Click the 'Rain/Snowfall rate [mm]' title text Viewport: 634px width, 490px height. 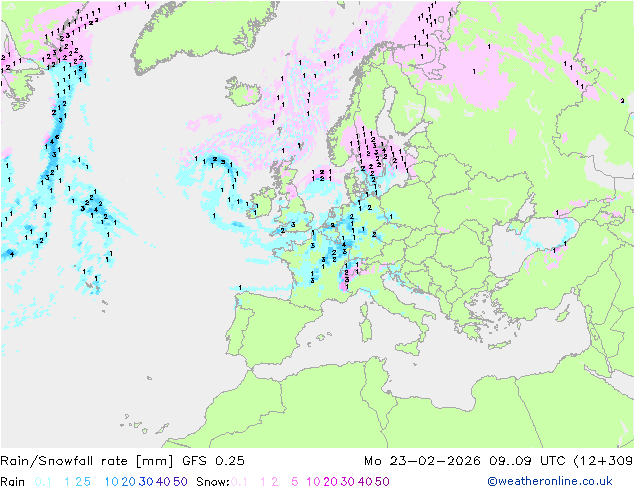point(87,461)
